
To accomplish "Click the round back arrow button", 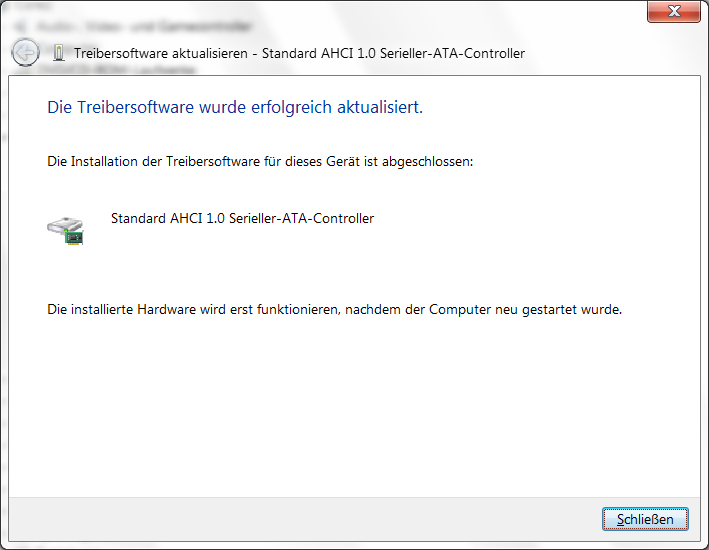I will tap(25, 52).
